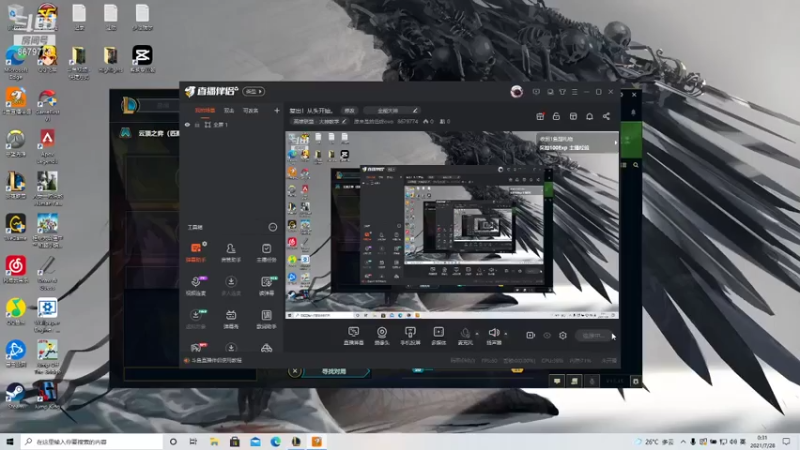Image resolution: width=800 pixels, height=450 pixels.
Task: Mute the 麦克风 microphone in bottom bar
Action: 465,336
